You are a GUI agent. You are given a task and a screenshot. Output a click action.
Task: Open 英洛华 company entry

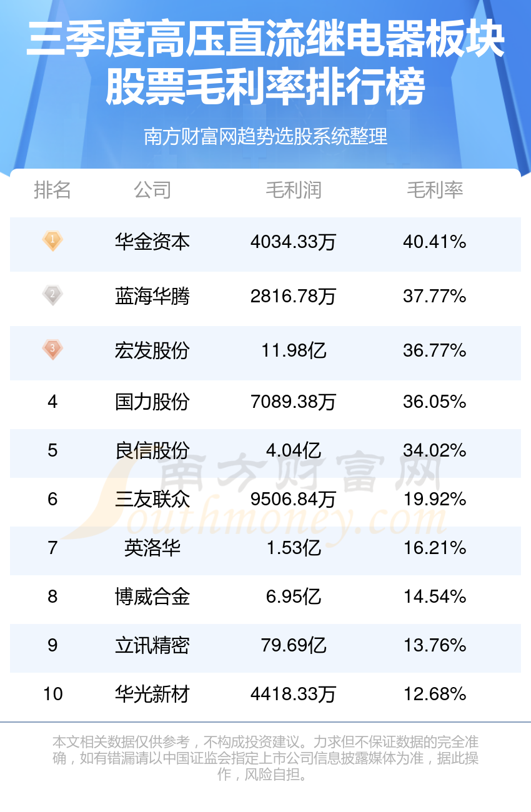[x=152, y=548]
